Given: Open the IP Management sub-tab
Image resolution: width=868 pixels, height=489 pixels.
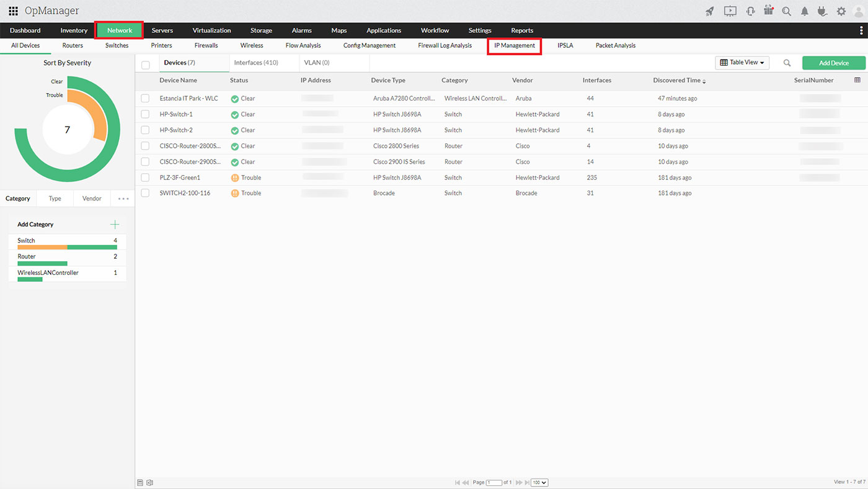Looking at the screenshot, I should point(515,46).
